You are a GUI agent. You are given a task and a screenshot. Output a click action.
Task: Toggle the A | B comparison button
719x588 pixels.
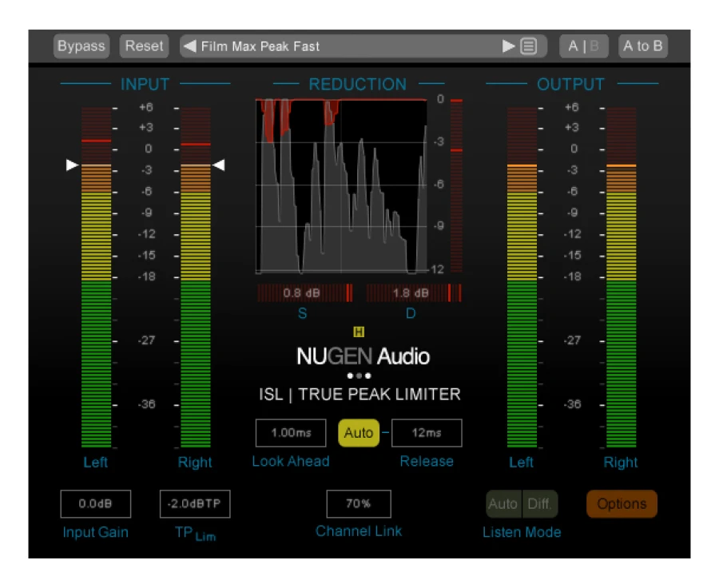[584, 46]
